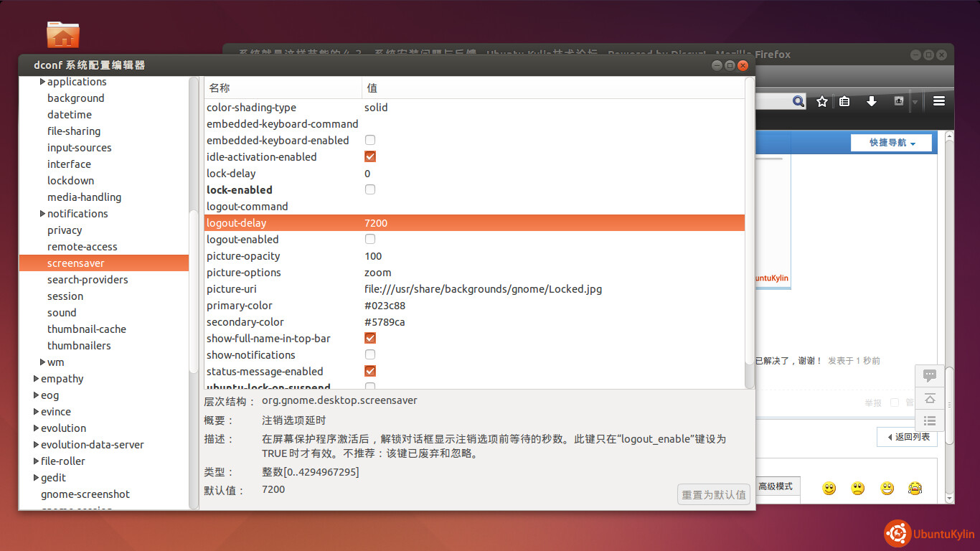Click the primary-color value #023c88
The width and height of the screenshot is (980, 551).
tap(385, 306)
